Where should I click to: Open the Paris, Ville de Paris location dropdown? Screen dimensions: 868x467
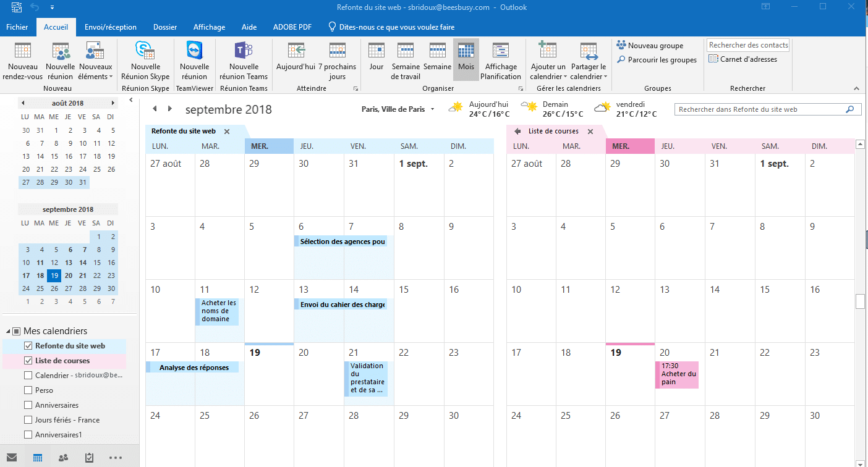tap(398, 109)
